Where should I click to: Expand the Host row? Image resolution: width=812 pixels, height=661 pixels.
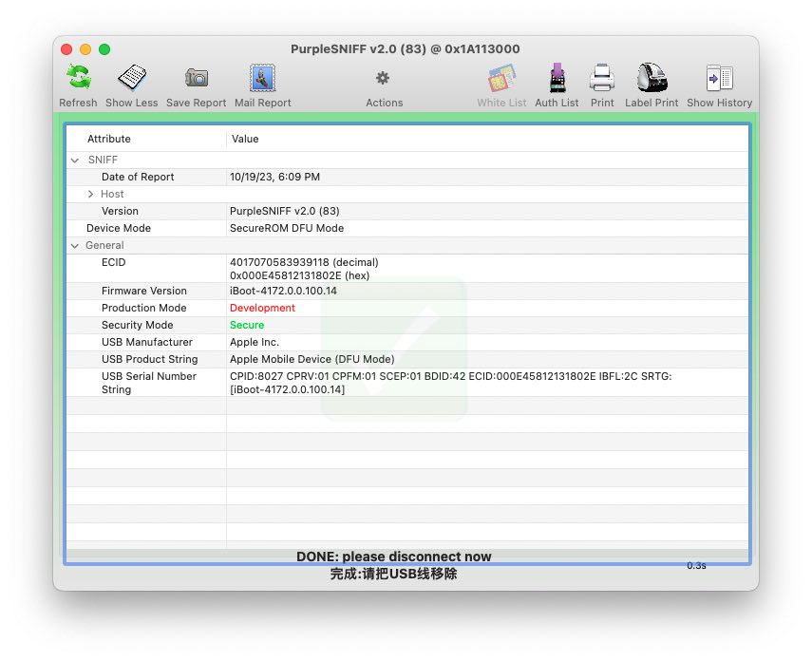tap(90, 194)
